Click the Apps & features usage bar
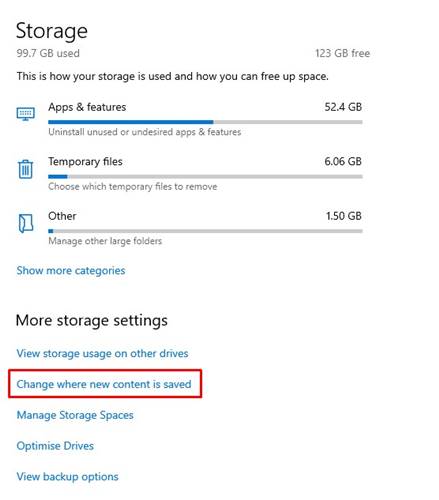 click(205, 122)
